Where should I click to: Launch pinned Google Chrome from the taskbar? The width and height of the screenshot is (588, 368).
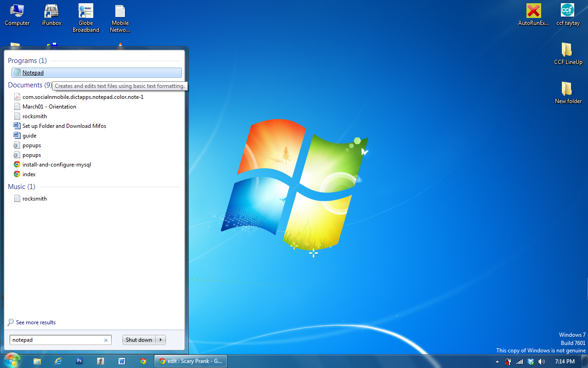click(x=143, y=362)
